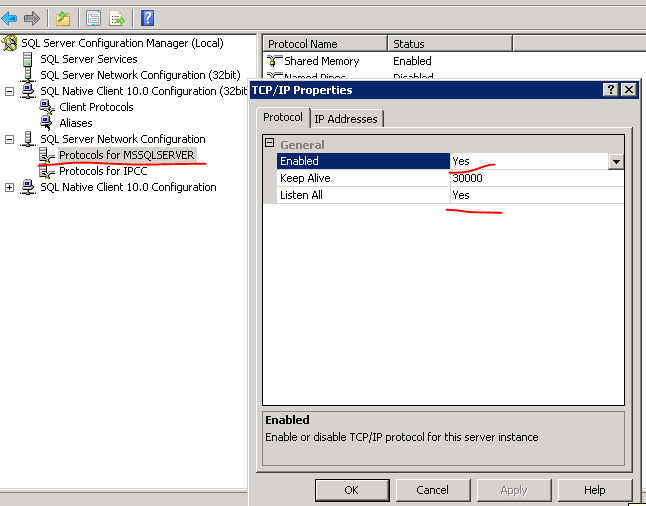The width and height of the screenshot is (646, 506).
Task: Open the Enabled value dropdown arrow
Action: [616, 162]
